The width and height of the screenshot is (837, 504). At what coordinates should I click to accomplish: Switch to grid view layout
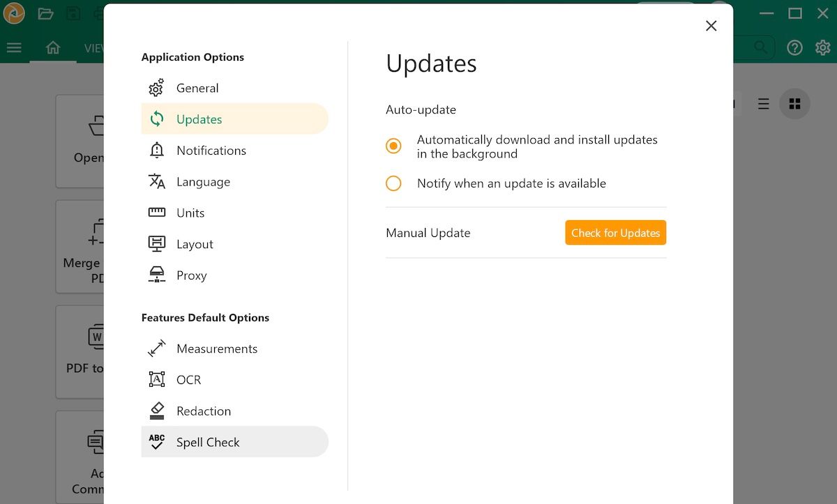click(x=794, y=104)
